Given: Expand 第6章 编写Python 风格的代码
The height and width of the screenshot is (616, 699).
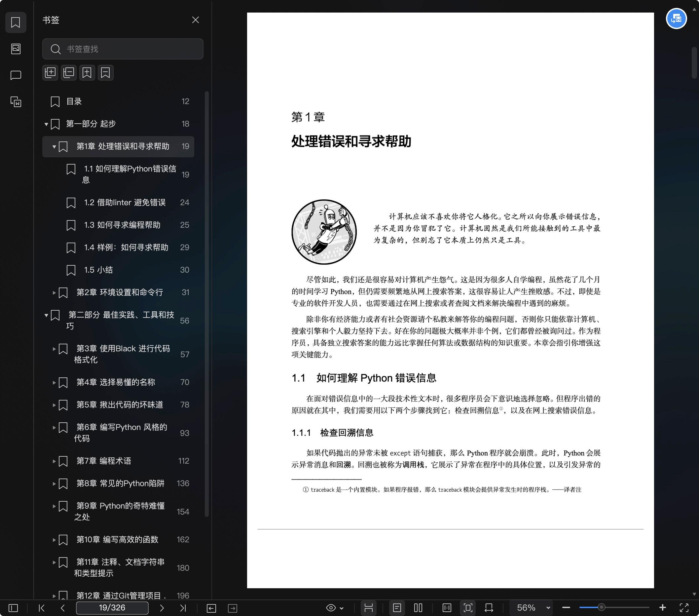Looking at the screenshot, I should 54,428.
